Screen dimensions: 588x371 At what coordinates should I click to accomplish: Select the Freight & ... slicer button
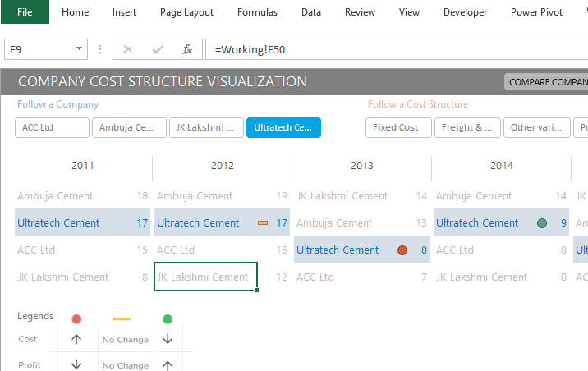467,127
